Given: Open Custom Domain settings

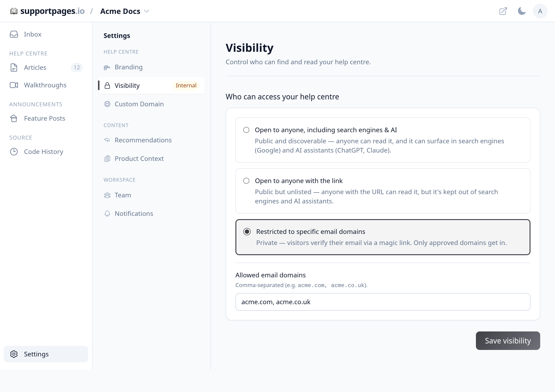Looking at the screenshot, I should pyautogui.click(x=151, y=104).
